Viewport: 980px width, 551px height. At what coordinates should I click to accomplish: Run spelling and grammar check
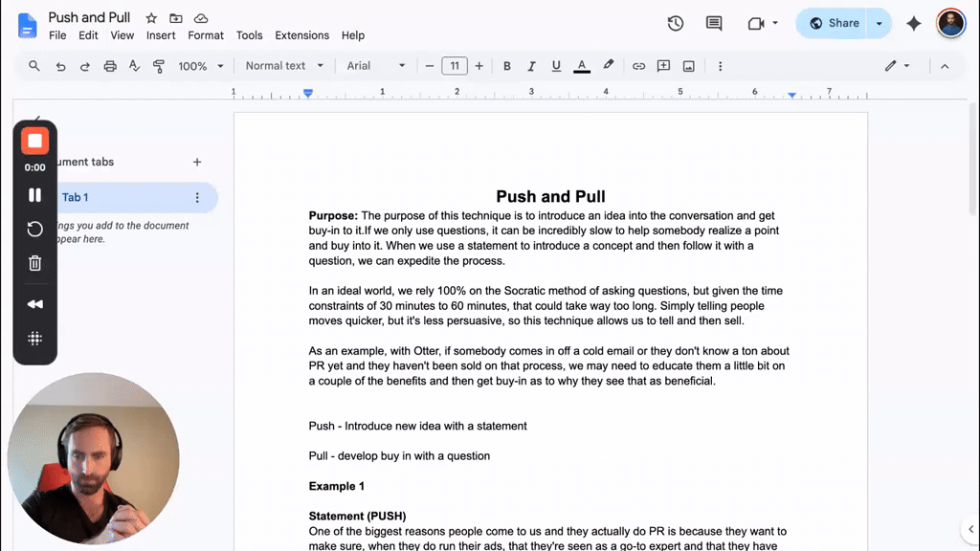pyautogui.click(x=134, y=66)
